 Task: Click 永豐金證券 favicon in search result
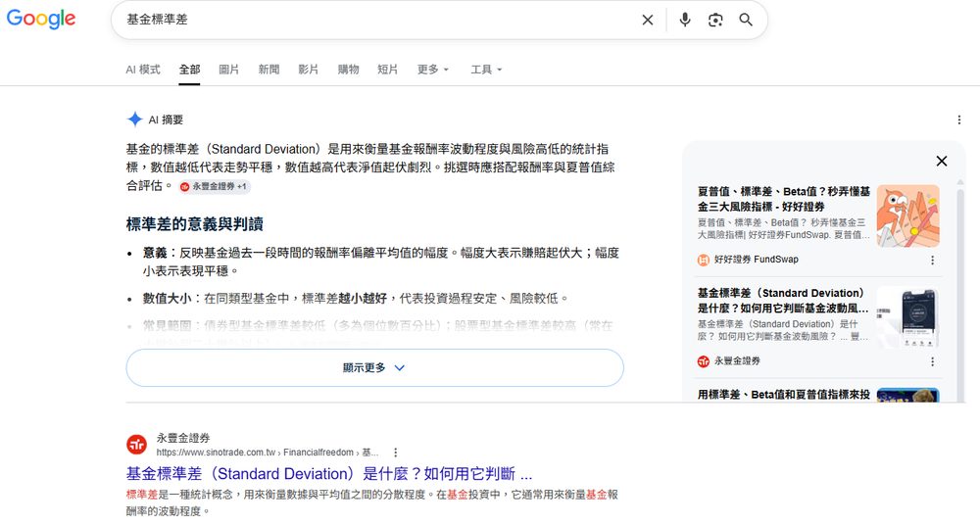tap(137, 445)
